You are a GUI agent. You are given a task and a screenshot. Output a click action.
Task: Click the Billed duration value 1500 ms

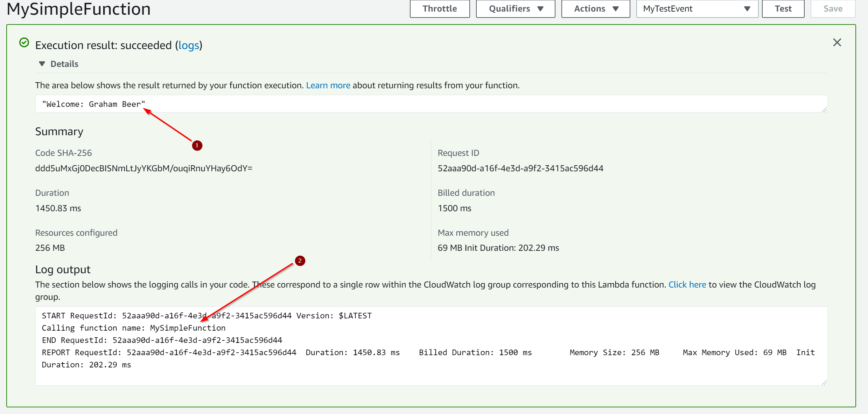[x=454, y=208]
